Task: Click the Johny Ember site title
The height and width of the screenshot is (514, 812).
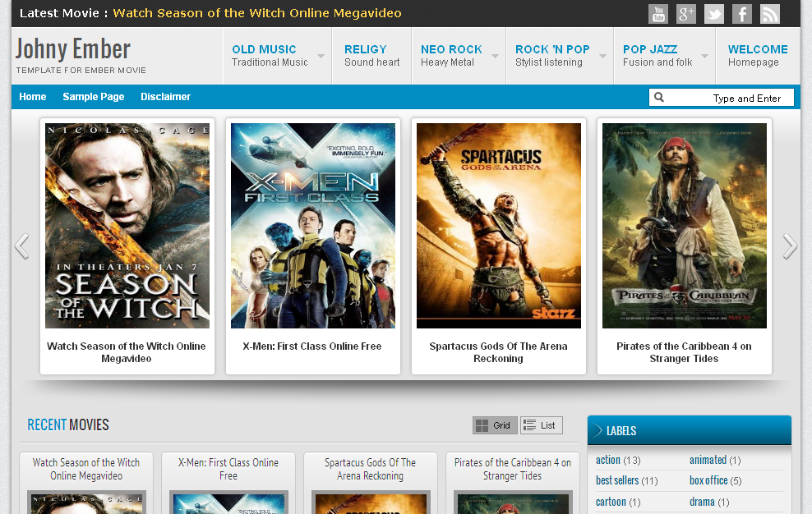Action: [73, 49]
